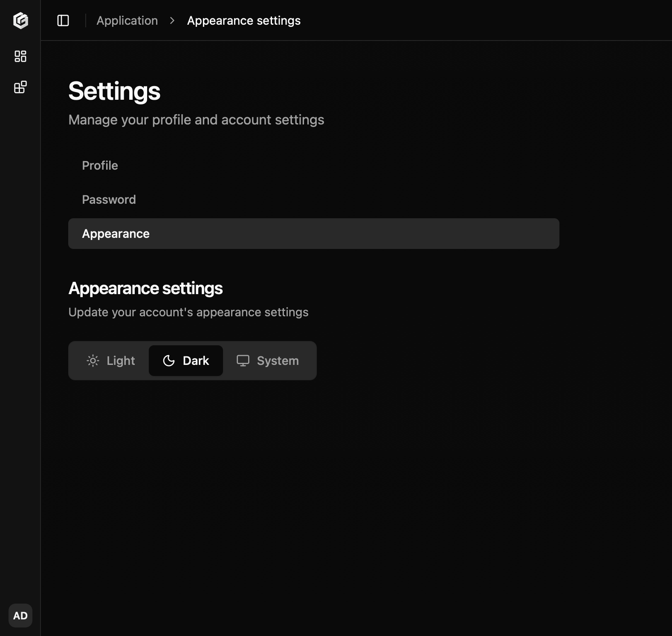Screen dimensions: 672x636
Task: Choose the Dark theme option
Action: (186, 361)
